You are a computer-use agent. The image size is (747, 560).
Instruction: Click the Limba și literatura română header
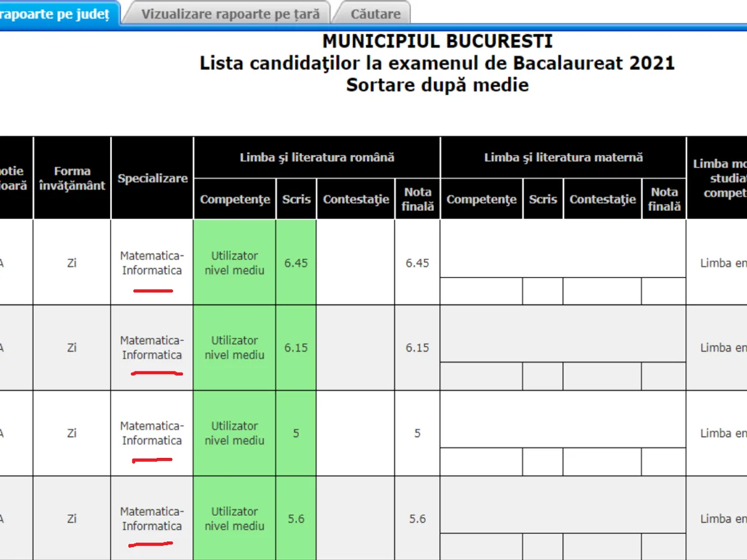click(317, 157)
